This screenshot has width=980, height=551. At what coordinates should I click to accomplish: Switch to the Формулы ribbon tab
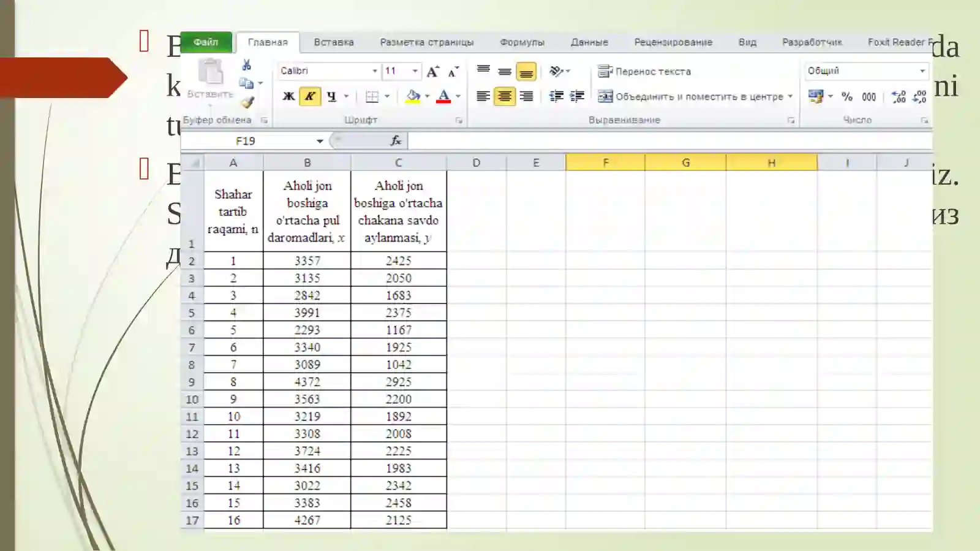pyautogui.click(x=522, y=42)
